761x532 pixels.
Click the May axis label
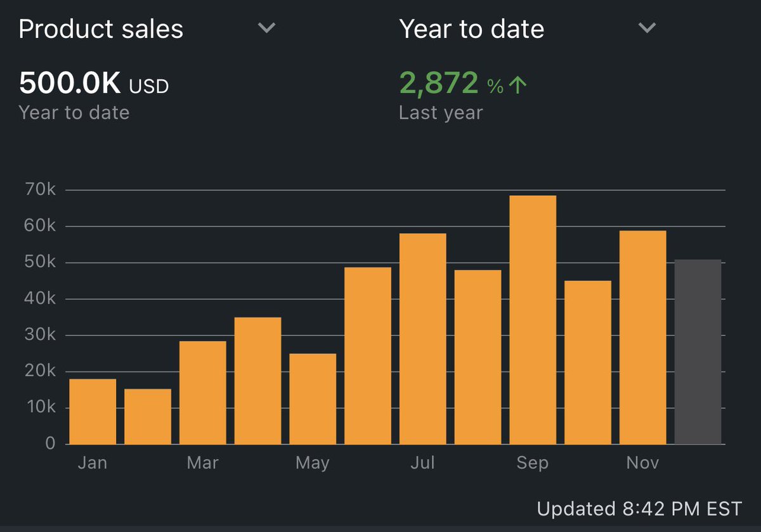[313, 464]
